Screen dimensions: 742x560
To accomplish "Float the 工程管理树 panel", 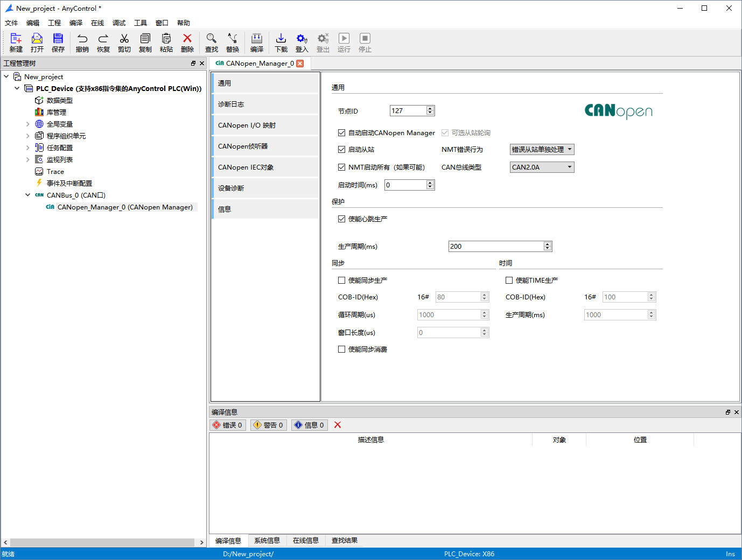I will [x=193, y=63].
